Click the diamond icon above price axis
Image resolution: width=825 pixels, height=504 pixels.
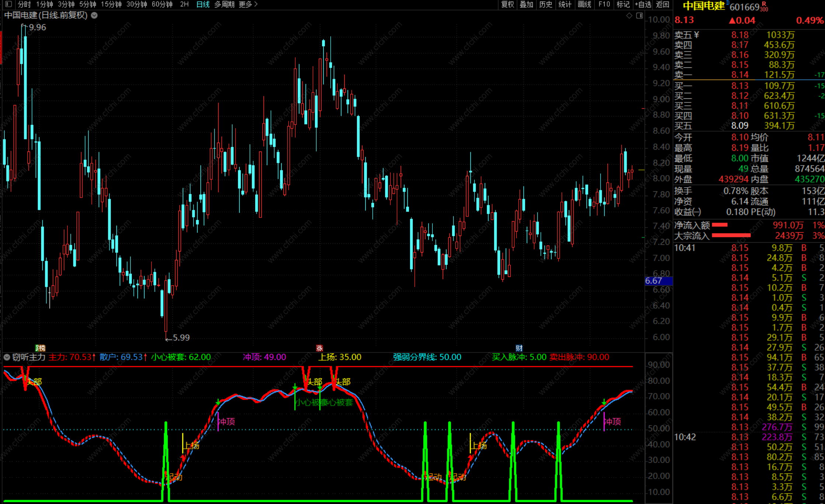pos(629,15)
